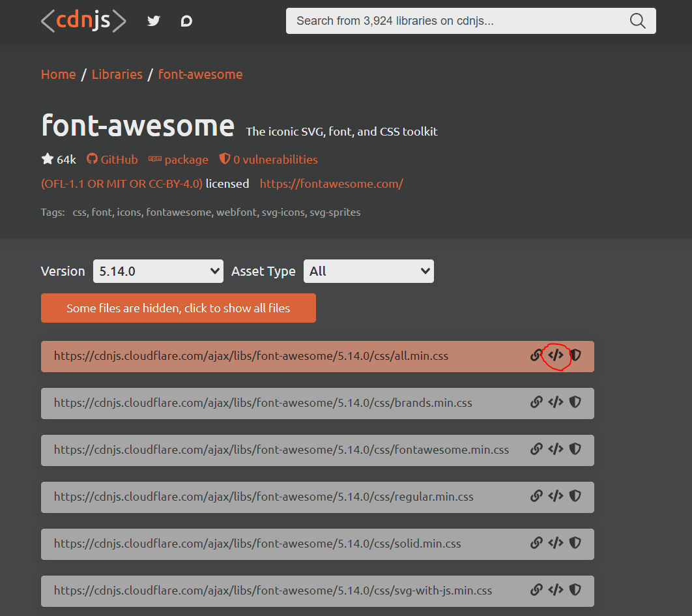
Task: Copy URL icon for fontawesome.min.css
Action: (x=536, y=449)
